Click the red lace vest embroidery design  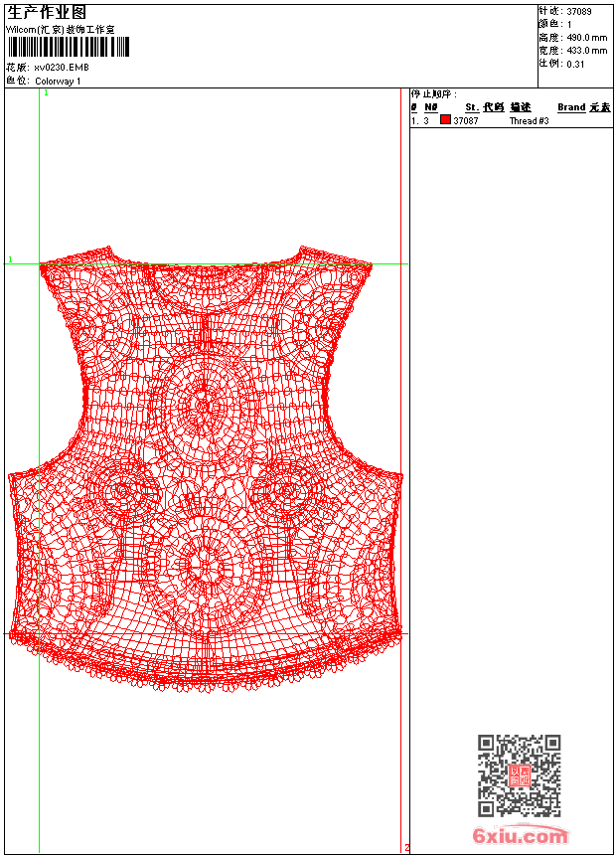206,467
